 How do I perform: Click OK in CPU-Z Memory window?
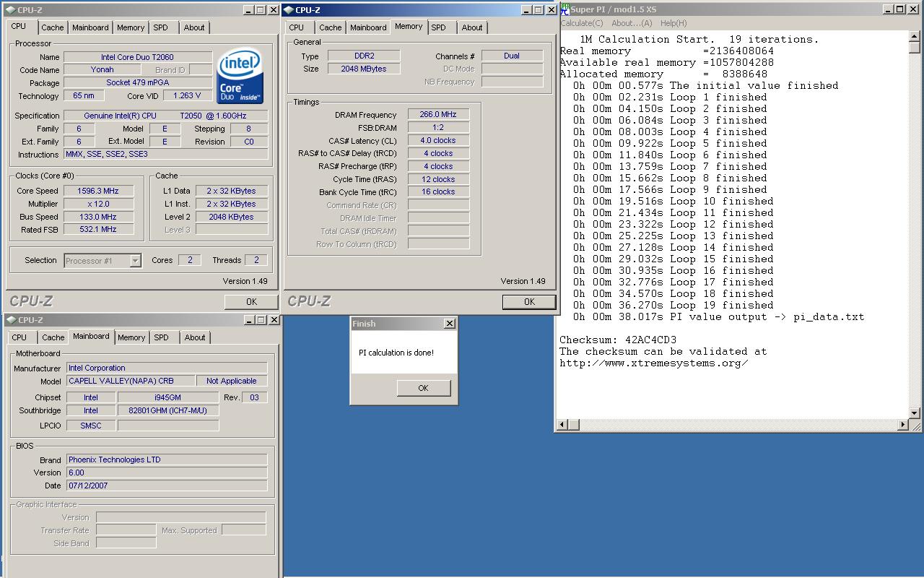pyautogui.click(x=529, y=302)
